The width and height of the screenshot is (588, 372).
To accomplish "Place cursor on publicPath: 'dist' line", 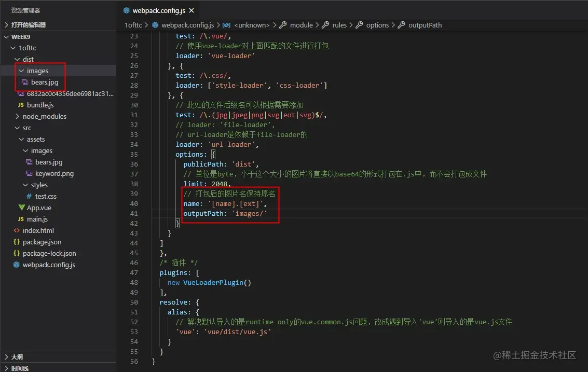I will click(x=221, y=164).
